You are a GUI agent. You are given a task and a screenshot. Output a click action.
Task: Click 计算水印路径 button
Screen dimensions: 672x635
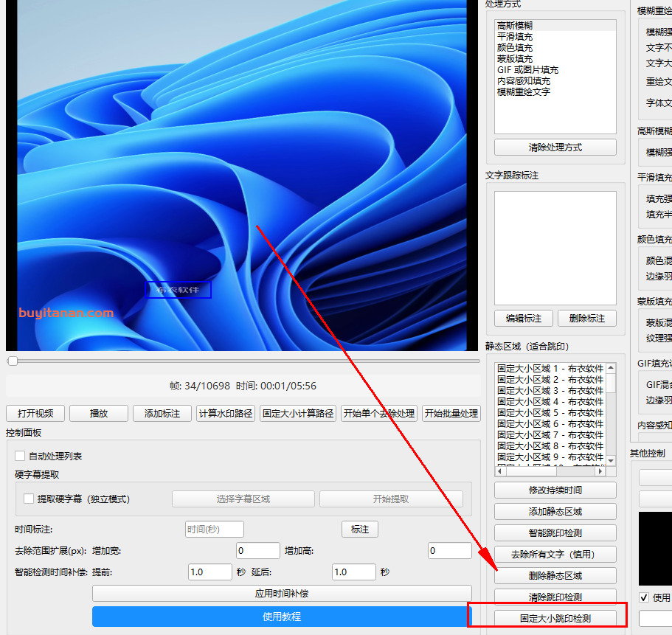pyautogui.click(x=226, y=414)
